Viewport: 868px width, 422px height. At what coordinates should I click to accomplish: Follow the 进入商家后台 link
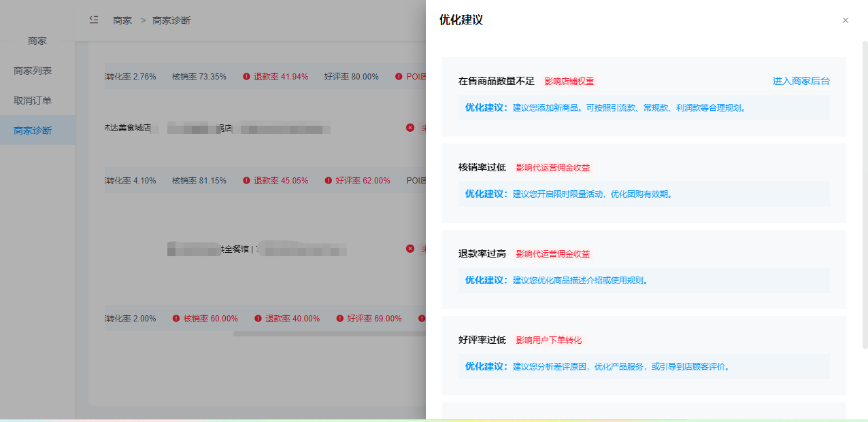(x=801, y=81)
